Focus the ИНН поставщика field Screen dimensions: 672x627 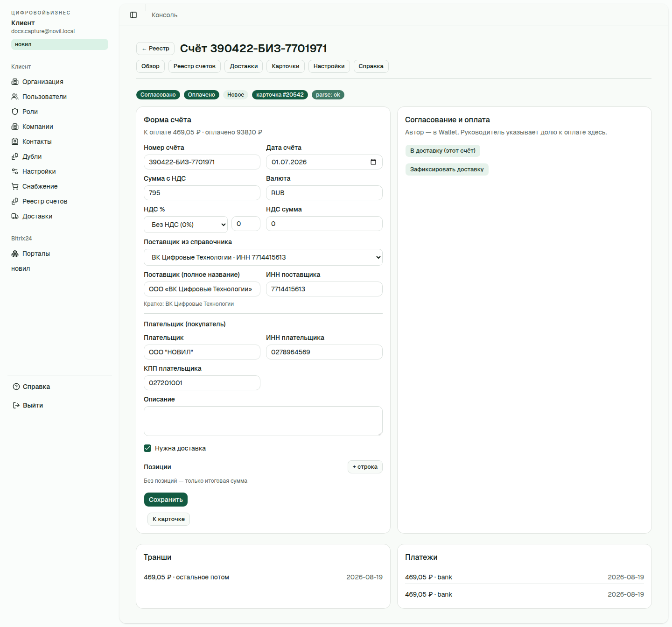324,289
